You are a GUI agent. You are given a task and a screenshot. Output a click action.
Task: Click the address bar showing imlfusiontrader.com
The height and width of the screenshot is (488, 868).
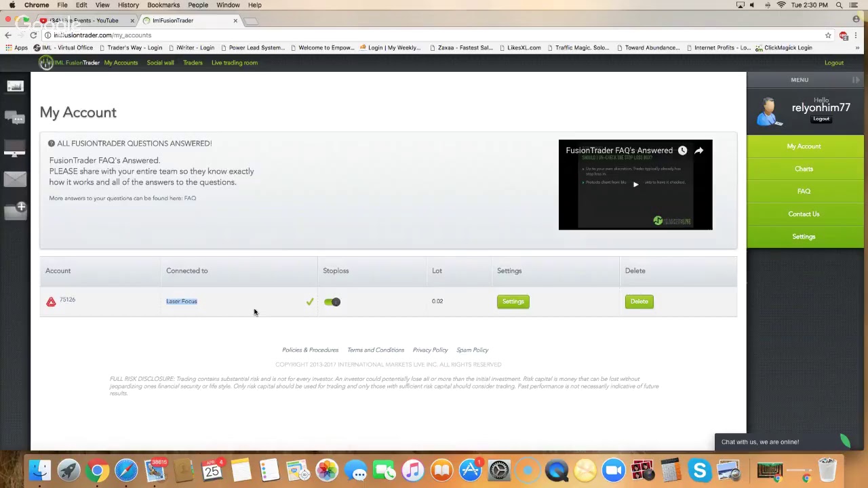434,35
